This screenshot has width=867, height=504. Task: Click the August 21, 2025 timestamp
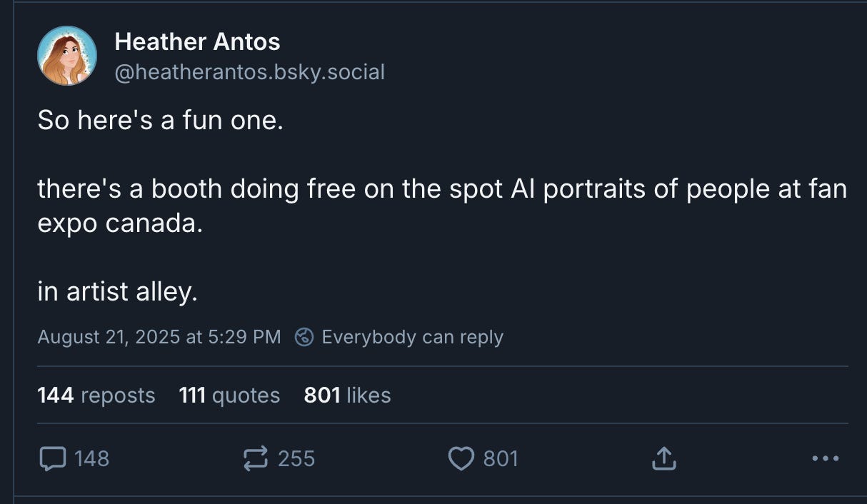coord(159,337)
